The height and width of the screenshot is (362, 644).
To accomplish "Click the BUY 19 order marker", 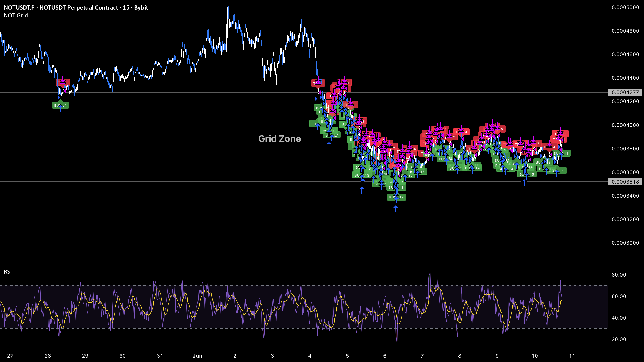I will click(x=396, y=197).
